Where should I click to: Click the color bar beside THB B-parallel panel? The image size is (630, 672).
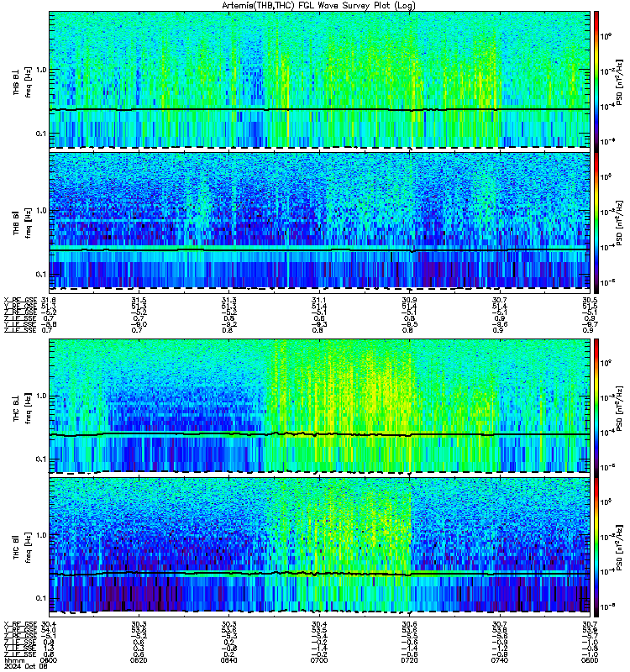(x=596, y=223)
